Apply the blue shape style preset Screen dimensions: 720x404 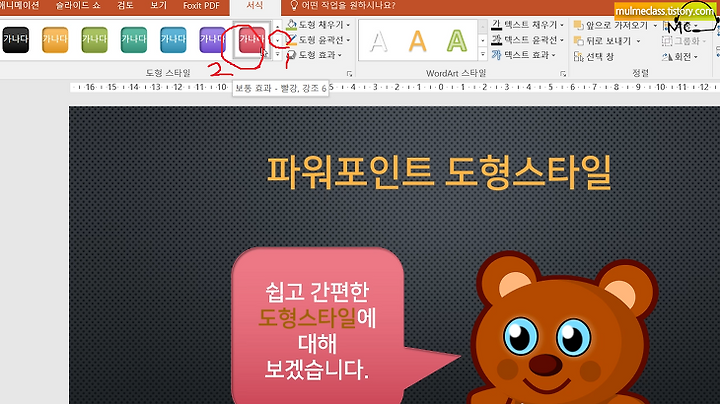[174, 39]
